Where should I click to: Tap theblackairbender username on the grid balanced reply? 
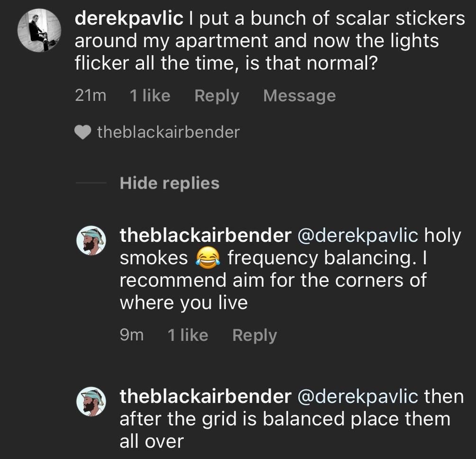click(205, 396)
